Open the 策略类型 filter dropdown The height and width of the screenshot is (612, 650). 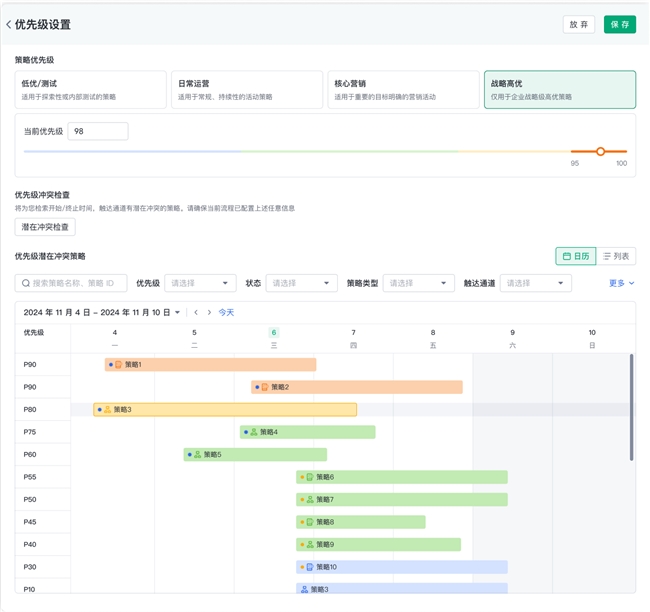coord(418,283)
